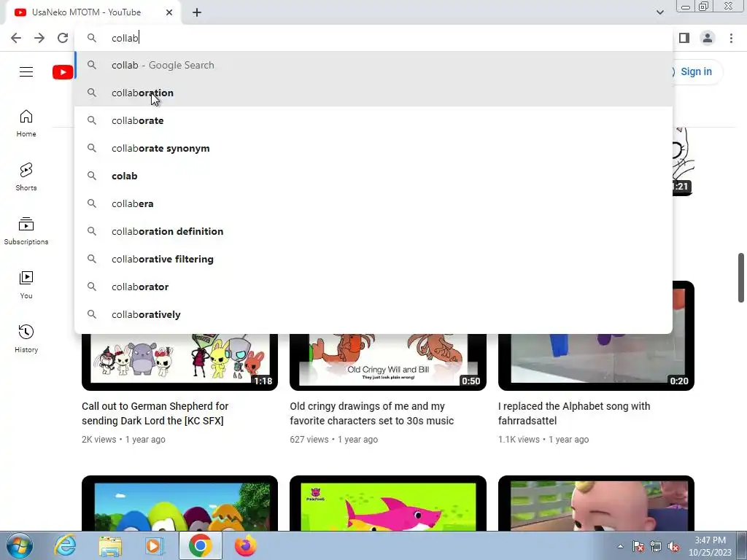This screenshot has width=747, height=560.
Task: Open the 0:20 Alphabet song video thumbnail
Action: point(596,362)
